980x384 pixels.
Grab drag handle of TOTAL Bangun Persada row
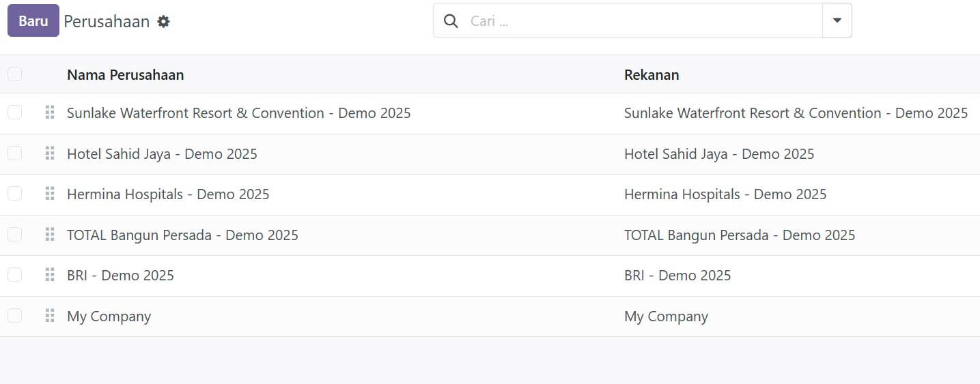tap(50, 235)
